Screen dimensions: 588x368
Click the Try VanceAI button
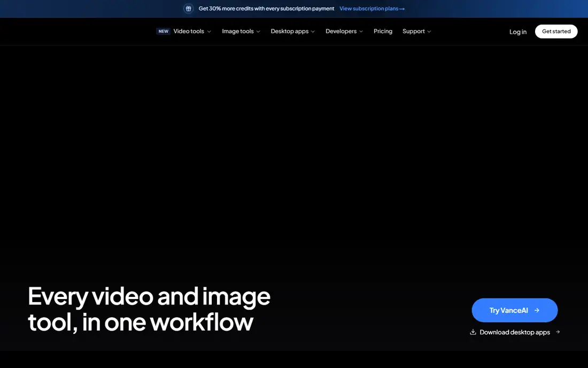(x=514, y=310)
